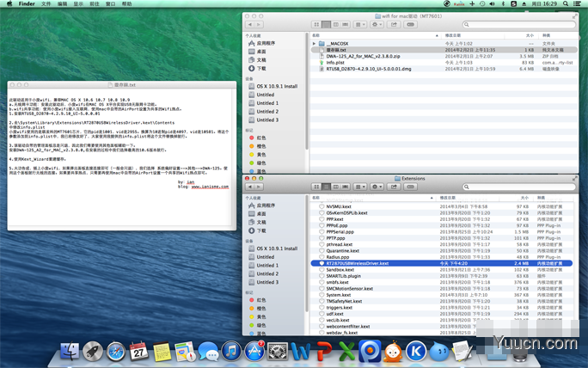Select column view in top Finder window
Screen dimensions: 588x368
coord(336,24)
